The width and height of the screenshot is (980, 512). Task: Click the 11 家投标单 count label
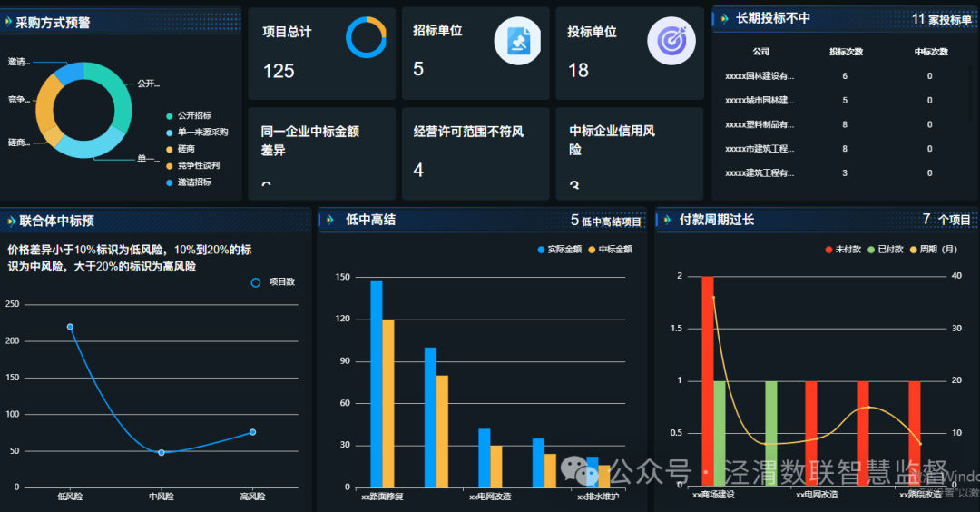click(x=941, y=19)
